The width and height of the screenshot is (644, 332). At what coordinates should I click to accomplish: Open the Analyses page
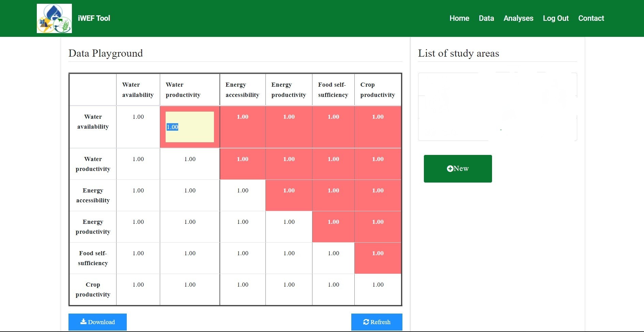518,18
